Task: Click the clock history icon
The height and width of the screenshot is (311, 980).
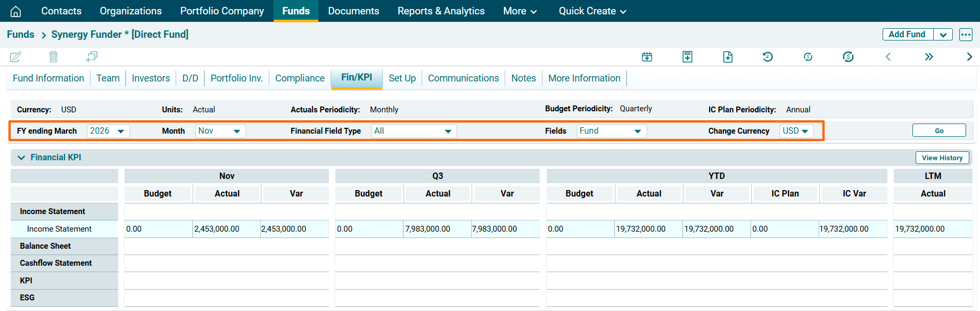Action: (768, 57)
